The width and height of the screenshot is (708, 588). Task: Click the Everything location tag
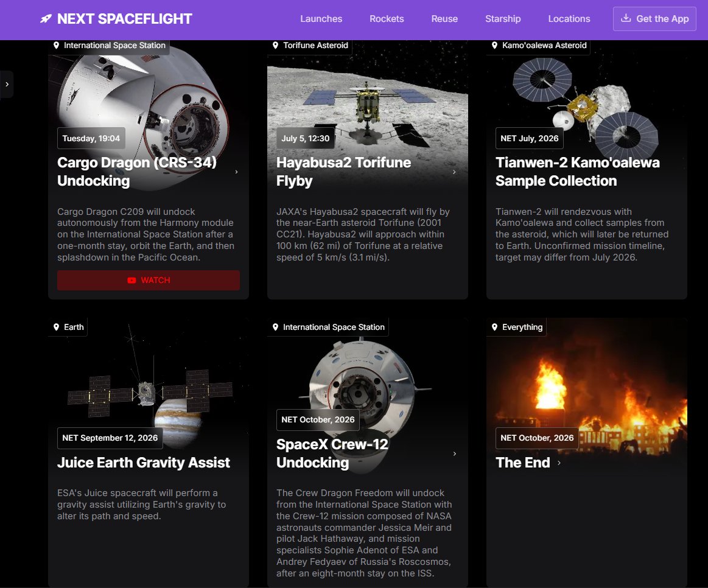(517, 327)
